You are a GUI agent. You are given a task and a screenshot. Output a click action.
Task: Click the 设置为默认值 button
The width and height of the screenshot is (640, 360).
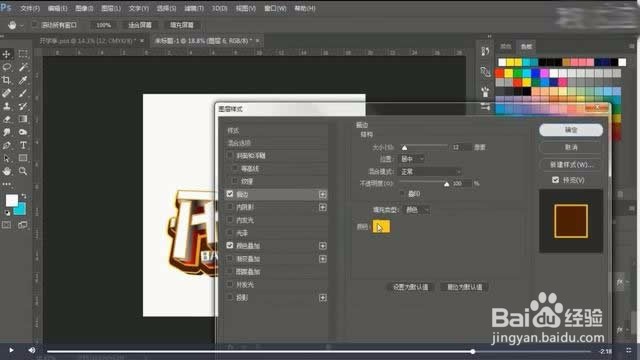tap(410, 287)
